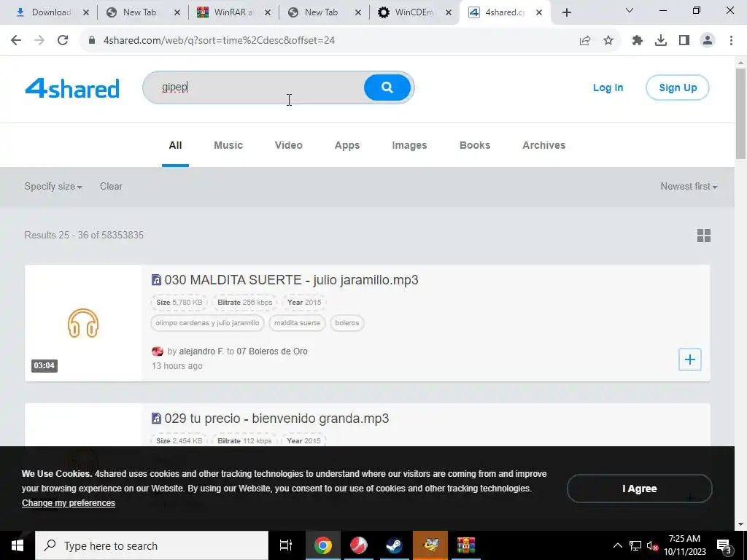Screen dimensions: 747x560
Task: Click the red ball app in taskbar
Action: click(358, 545)
